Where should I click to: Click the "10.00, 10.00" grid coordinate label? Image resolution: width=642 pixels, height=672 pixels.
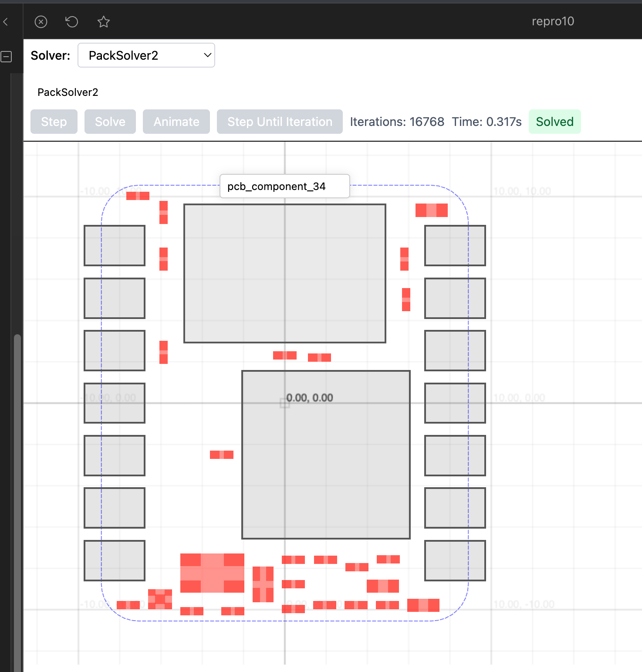click(522, 191)
